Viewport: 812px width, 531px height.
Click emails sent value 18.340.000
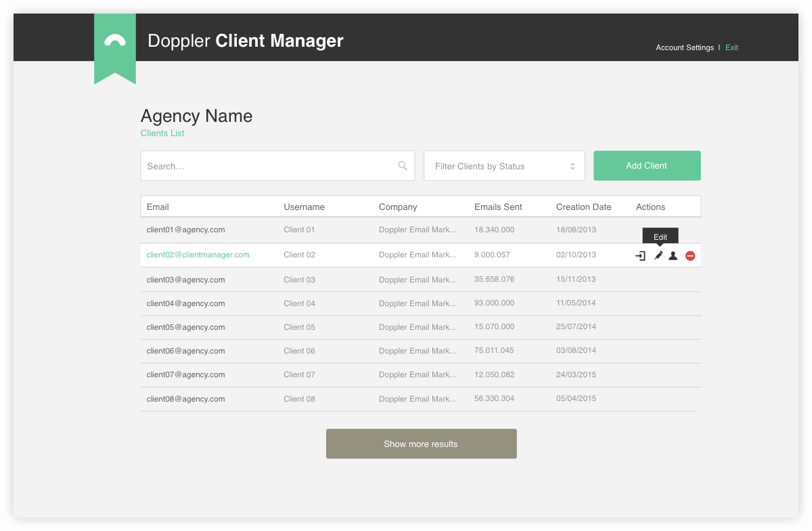[495, 230]
